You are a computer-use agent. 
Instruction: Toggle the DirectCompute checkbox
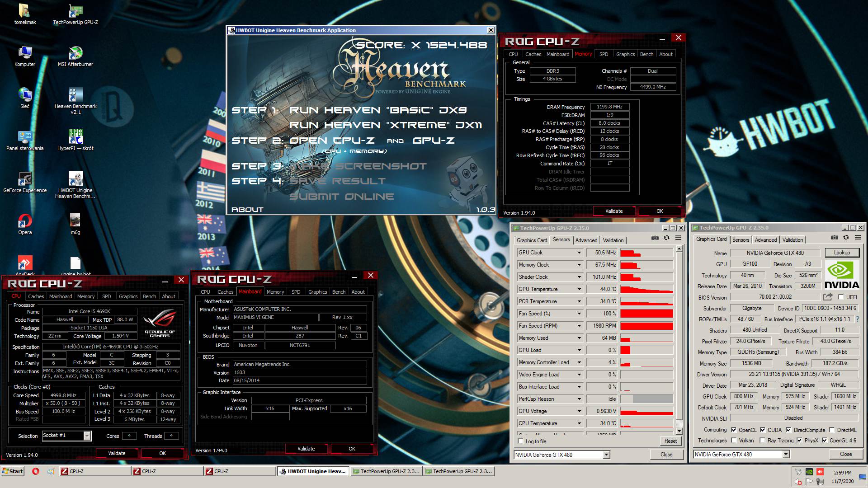[788, 430]
